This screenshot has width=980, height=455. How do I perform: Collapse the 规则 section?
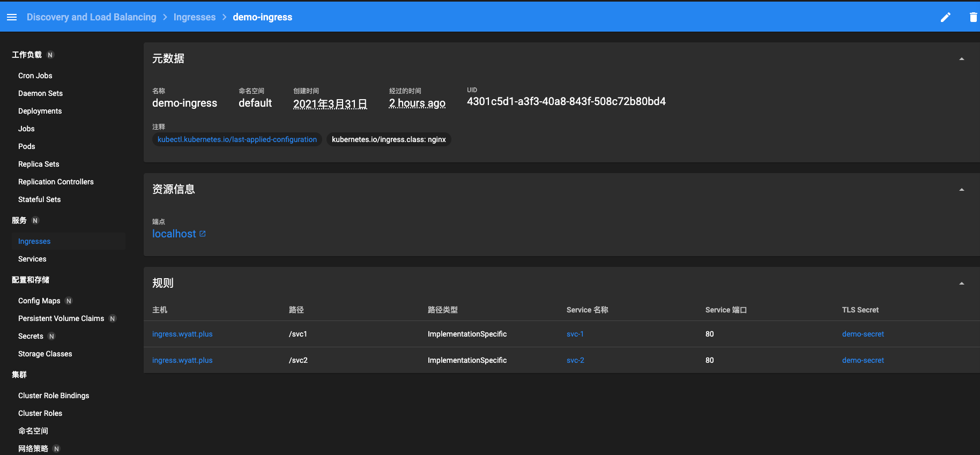962,284
